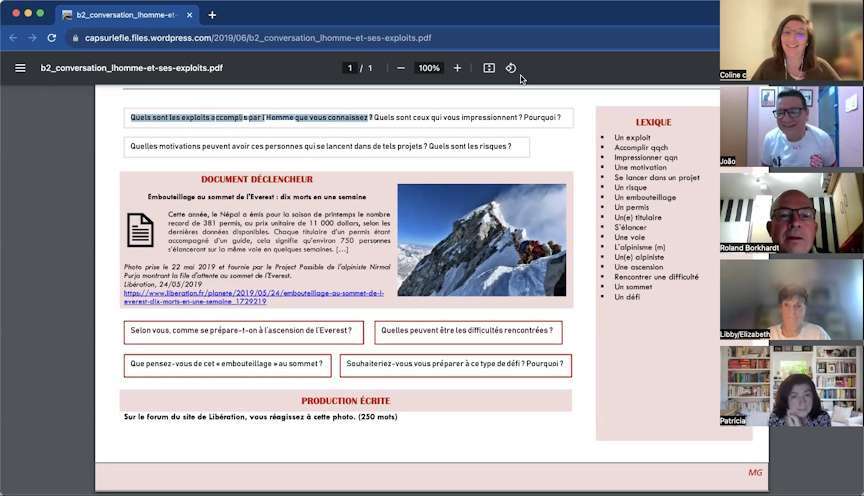
Task: Click 'Souhaiteriez-vous vous préparer' question box
Action: [x=456, y=365]
